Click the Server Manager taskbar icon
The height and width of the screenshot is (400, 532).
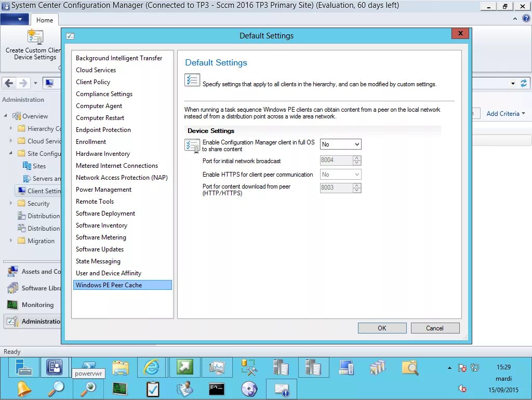[x=23, y=367]
